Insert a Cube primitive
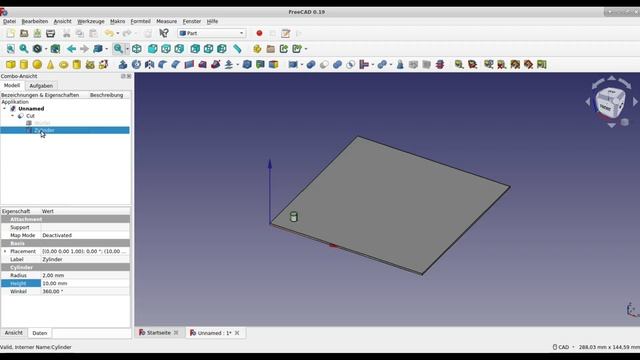The width and height of the screenshot is (640, 360). 11,64
